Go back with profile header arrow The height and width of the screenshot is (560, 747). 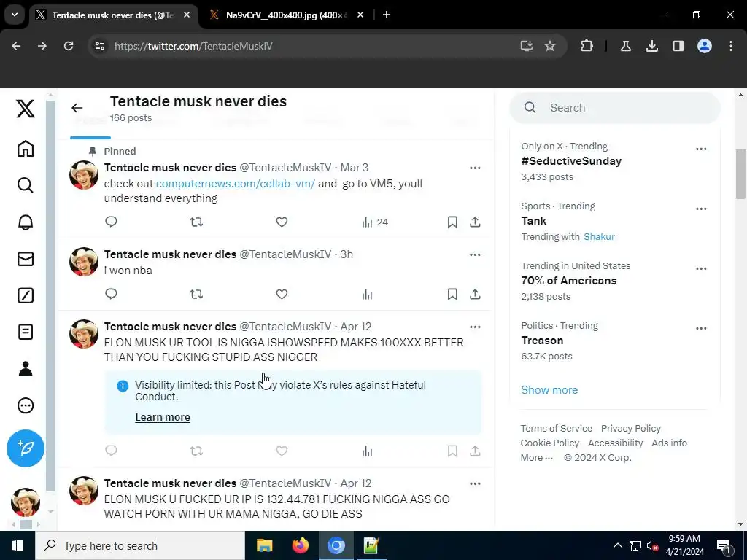pos(77,108)
